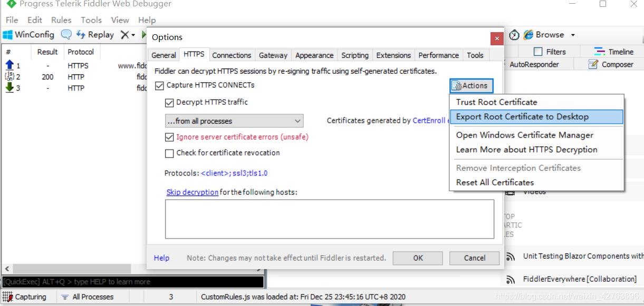The height and width of the screenshot is (306, 644).
Task: Click RSS icon beside FiddlerEverywhere
Action: (x=510, y=280)
